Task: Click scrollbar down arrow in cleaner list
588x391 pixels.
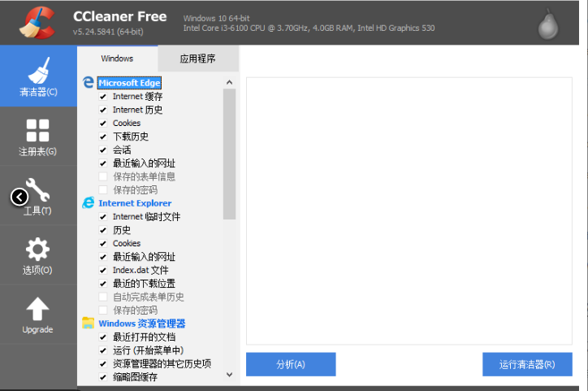Action: (x=230, y=375)
